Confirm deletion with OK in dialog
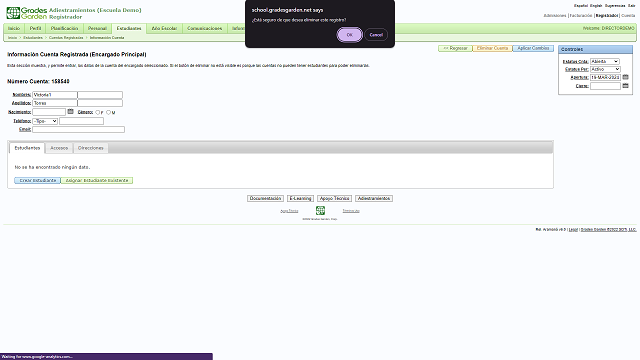 click(x=349, y=35)
